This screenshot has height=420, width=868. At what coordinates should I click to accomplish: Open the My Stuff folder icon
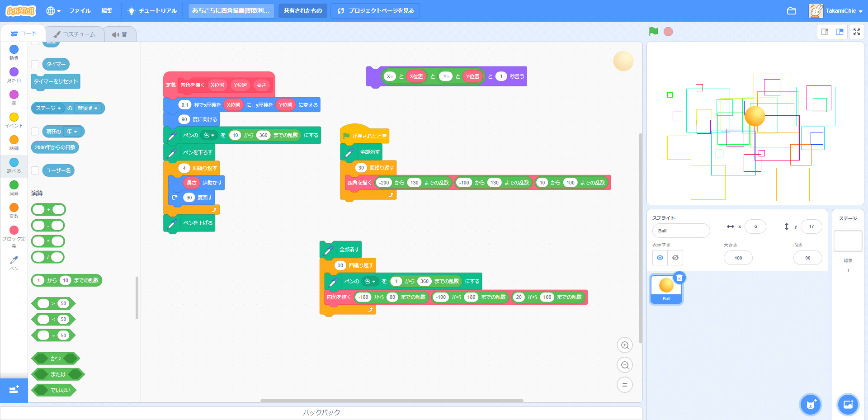791,11
